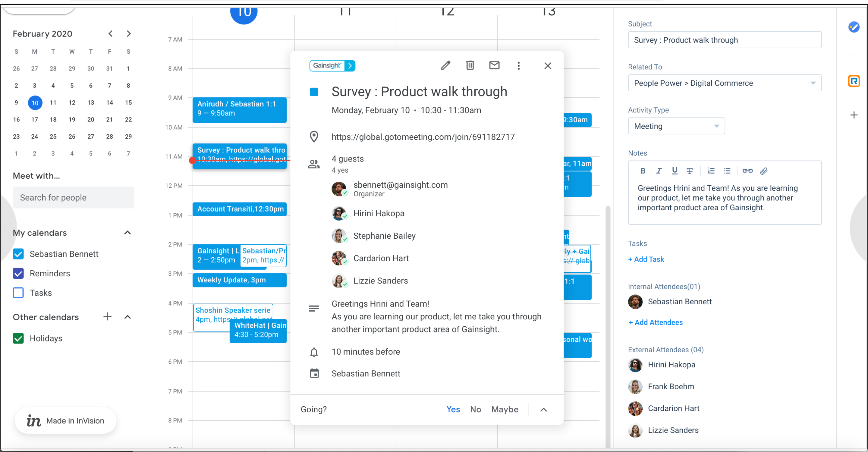The height and width of the screenshot is (452, 868).
Task: Open the Weekly Update 3pm event
Action: (239, 280)
